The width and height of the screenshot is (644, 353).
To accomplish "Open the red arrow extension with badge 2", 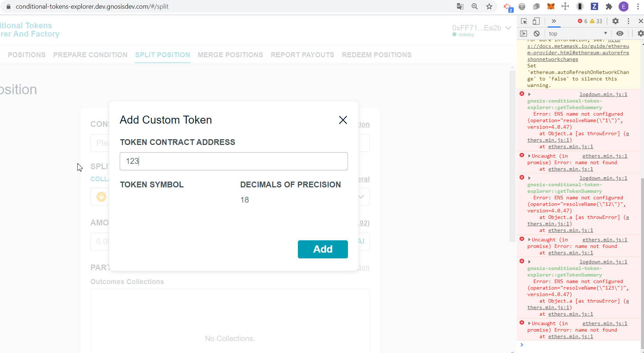I will click(x=508, y=7).
